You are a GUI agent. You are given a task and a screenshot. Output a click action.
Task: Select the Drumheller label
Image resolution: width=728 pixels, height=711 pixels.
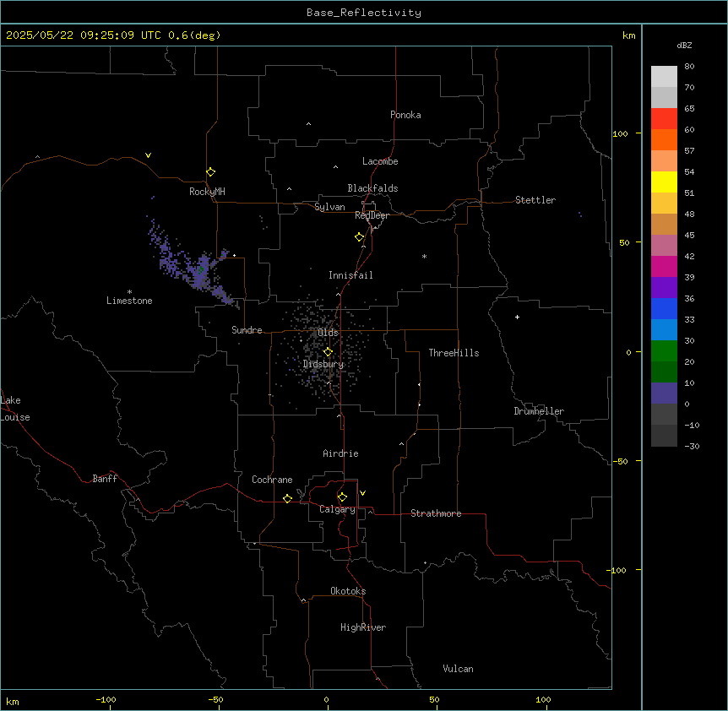coord(539,411)
